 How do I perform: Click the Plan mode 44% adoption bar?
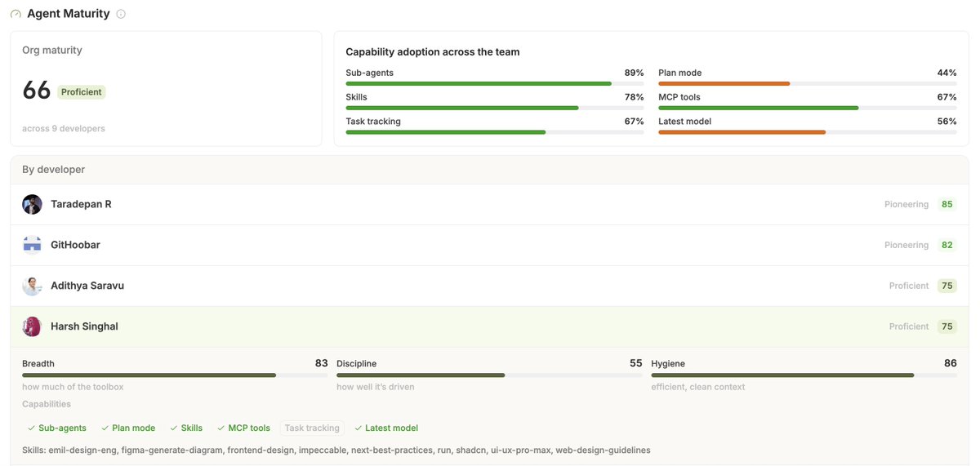(x=808, y=83)
